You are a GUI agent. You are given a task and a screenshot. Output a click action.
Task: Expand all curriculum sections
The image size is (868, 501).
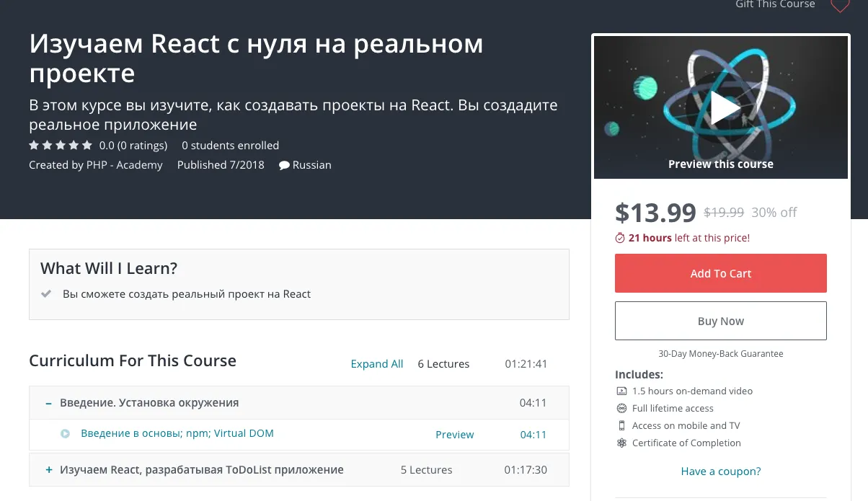376,364
